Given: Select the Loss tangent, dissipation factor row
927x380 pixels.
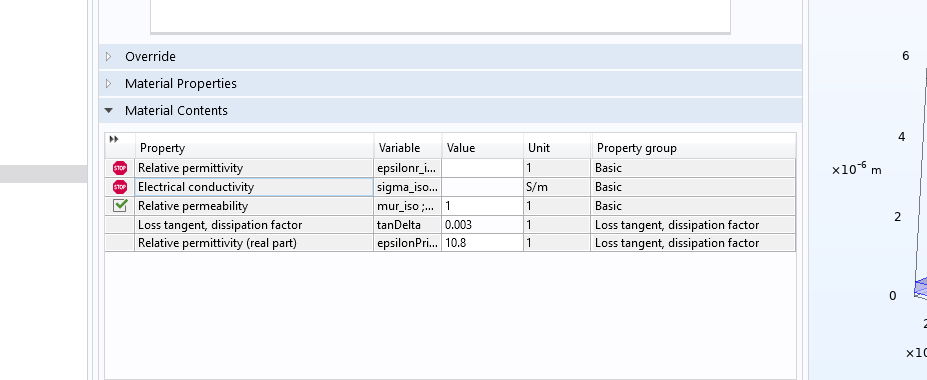Looking at the screenshot, I should click(450, 225).
